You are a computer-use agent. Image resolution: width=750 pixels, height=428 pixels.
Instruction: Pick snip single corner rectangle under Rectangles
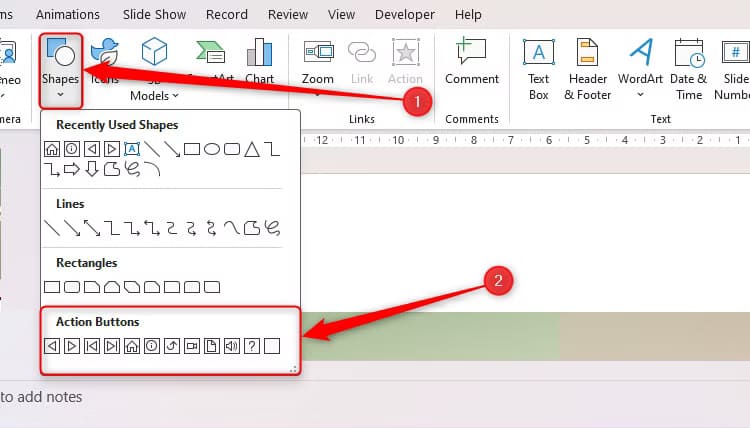(92, 287)
